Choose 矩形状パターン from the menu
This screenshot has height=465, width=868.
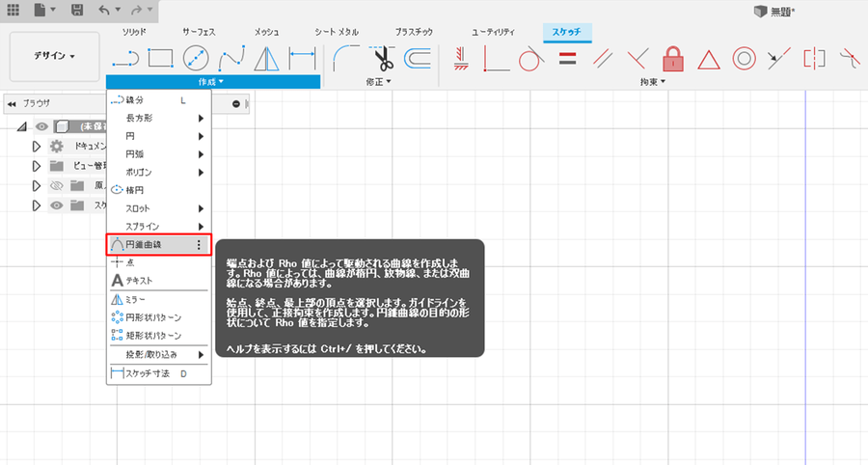159,336
